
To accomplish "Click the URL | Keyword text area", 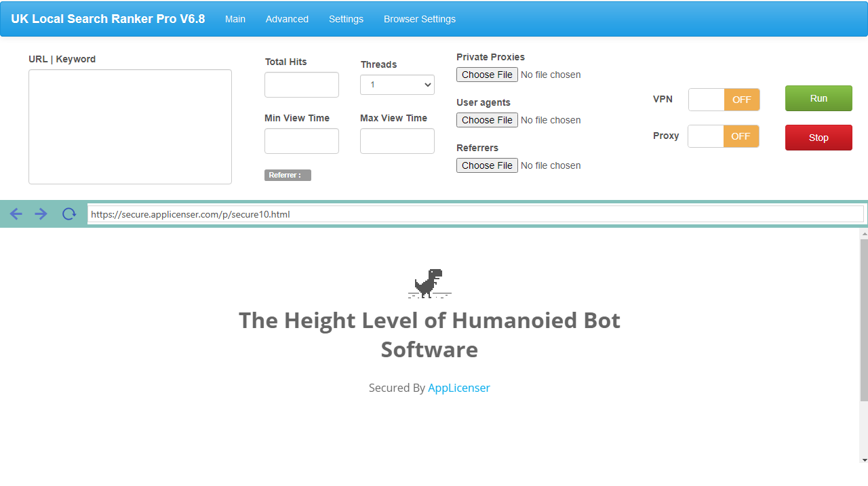I will (x=130, y=127).
